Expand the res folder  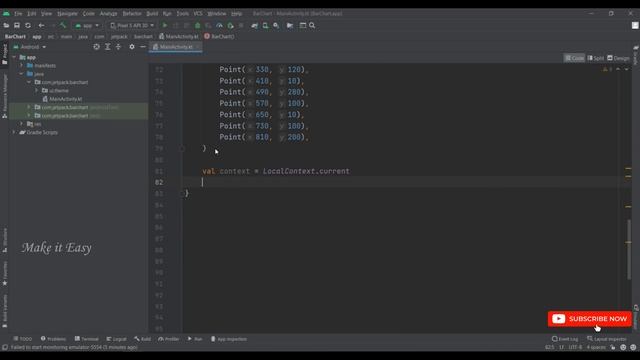(x=22, y=124)
